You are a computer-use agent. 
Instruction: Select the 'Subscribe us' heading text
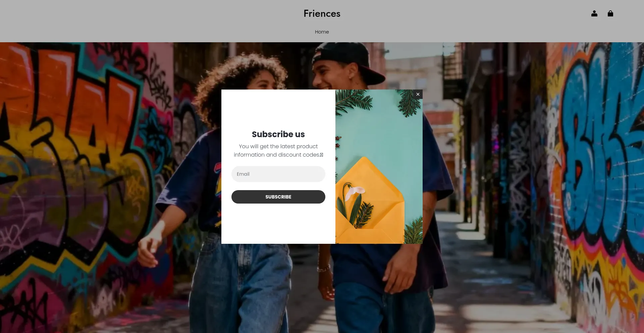[278, 134]
